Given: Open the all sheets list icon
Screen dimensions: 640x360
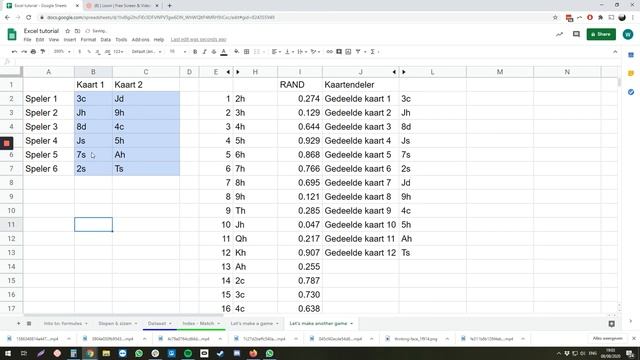Looking at the screenshot, I should click(29, 323).
